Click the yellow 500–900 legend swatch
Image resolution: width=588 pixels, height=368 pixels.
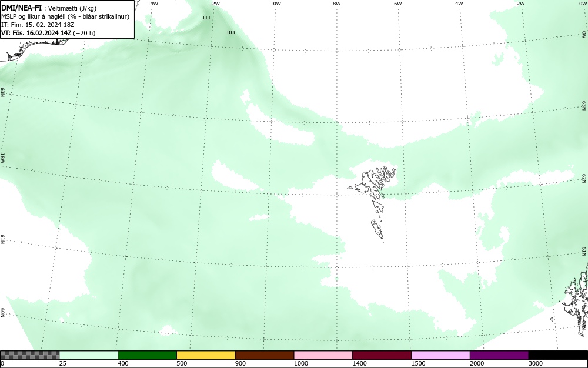coord(206,355)
